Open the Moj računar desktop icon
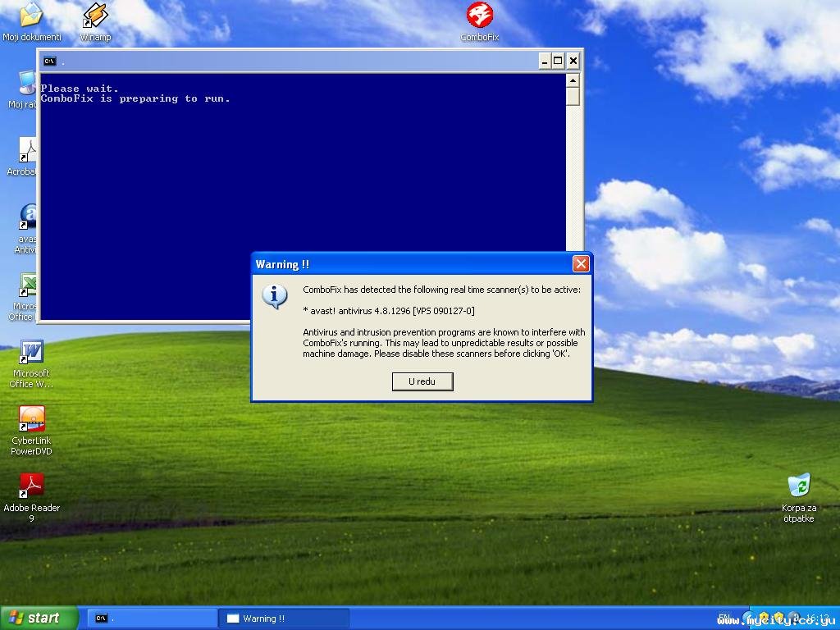The height and width of the screenshot is (630, 840). click(24, 89)
